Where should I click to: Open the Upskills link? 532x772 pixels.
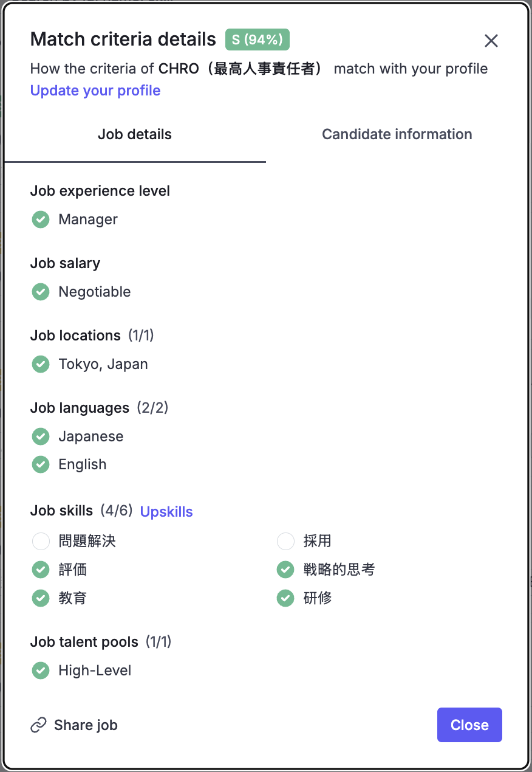pyautogui.click(x=166, y=512)
